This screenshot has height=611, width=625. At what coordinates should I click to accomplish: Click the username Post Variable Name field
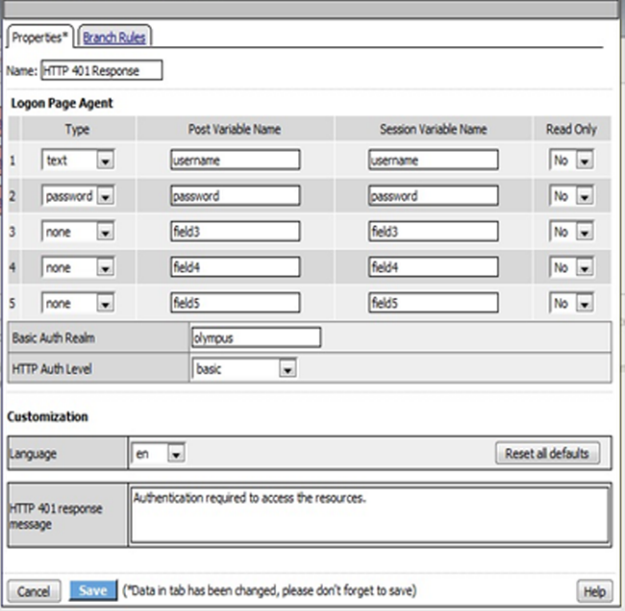235,160
